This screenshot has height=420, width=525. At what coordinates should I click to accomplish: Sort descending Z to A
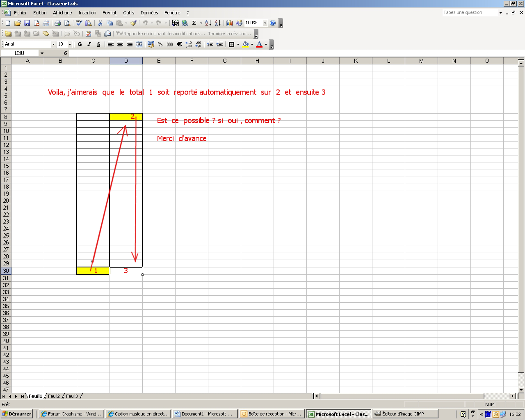218,23
